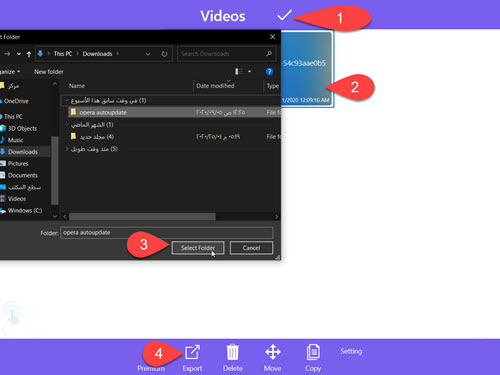This screenshot has height=375, width=500.
Task: Collapse the last month group (الشهر الماضي)
Action: click(x=67, y=125)
